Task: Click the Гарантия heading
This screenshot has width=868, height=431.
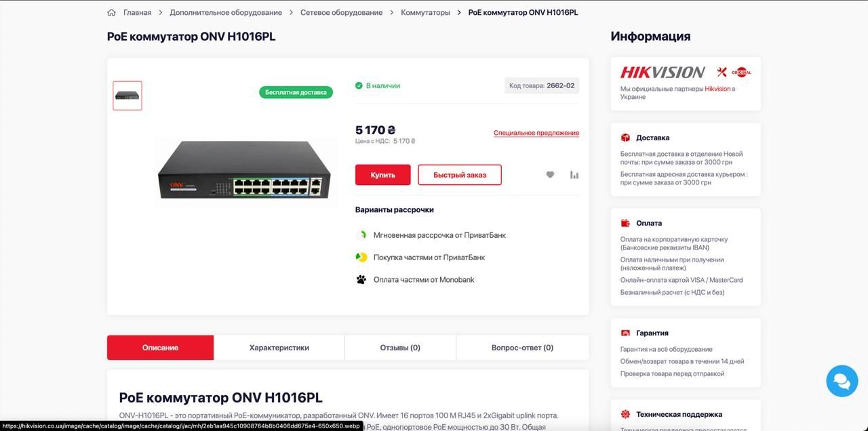Action: (x=652, y=333)
